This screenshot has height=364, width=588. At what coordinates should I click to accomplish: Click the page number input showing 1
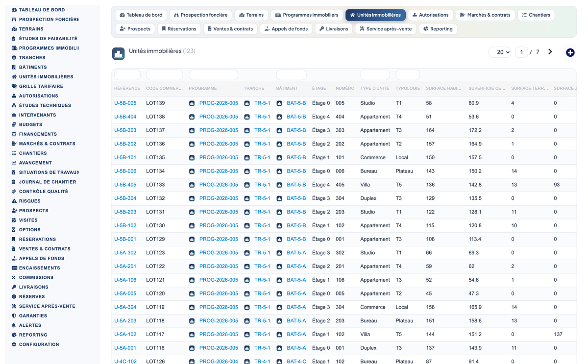click(521, 52)
